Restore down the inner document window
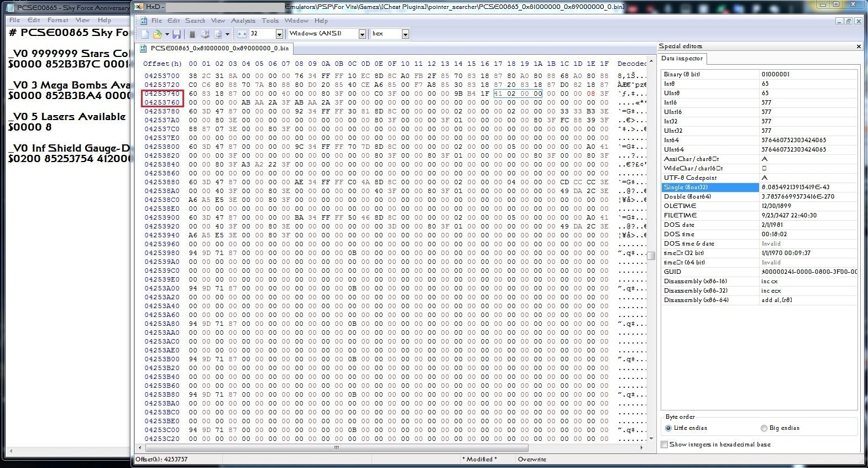Viewport: 868px width, 468px height. (x=849, y=21)
